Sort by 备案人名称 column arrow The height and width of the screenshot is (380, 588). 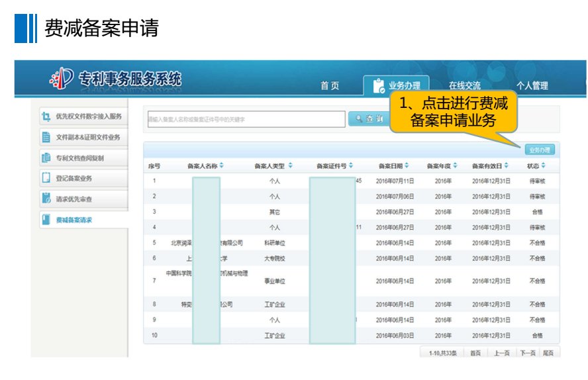click(x=222, y=166)
